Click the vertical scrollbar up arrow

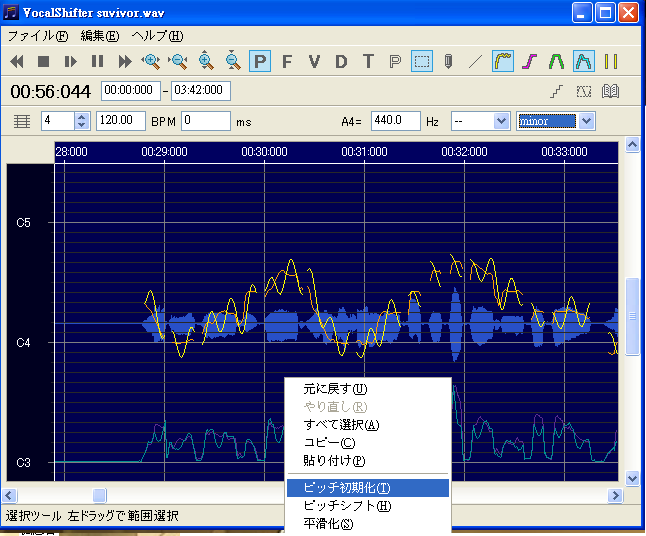[632, 145]
